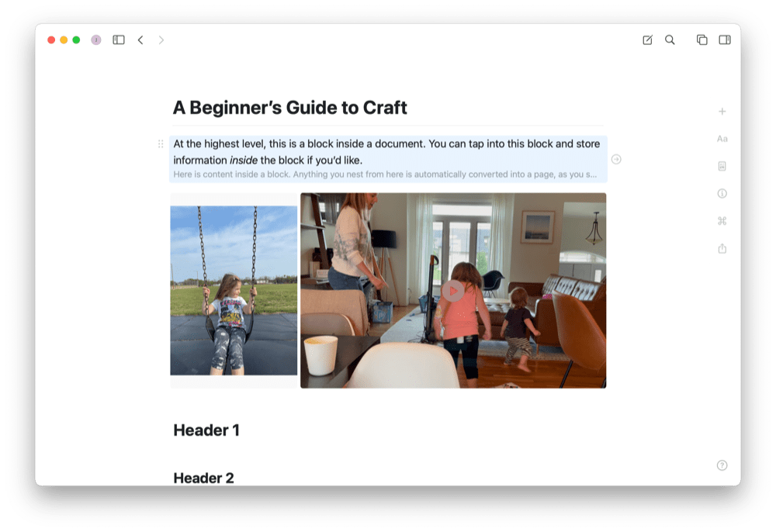
Task: Go back with the left chevron
Action: 140,40
